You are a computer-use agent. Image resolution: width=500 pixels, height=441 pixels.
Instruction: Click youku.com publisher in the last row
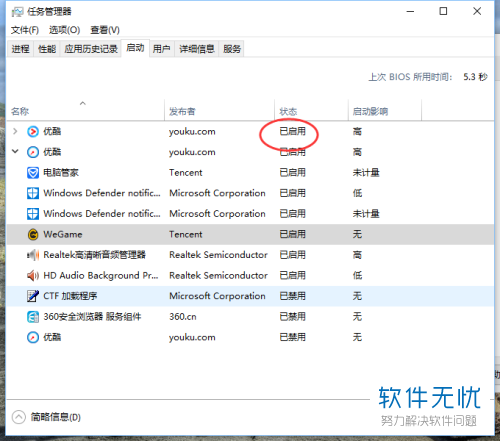pos(192,337)
